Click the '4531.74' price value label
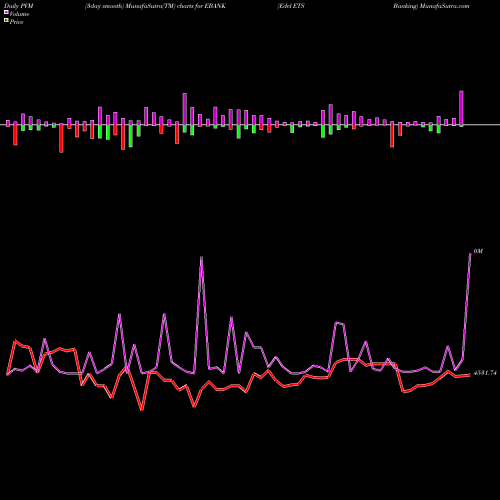 (485, 373)
